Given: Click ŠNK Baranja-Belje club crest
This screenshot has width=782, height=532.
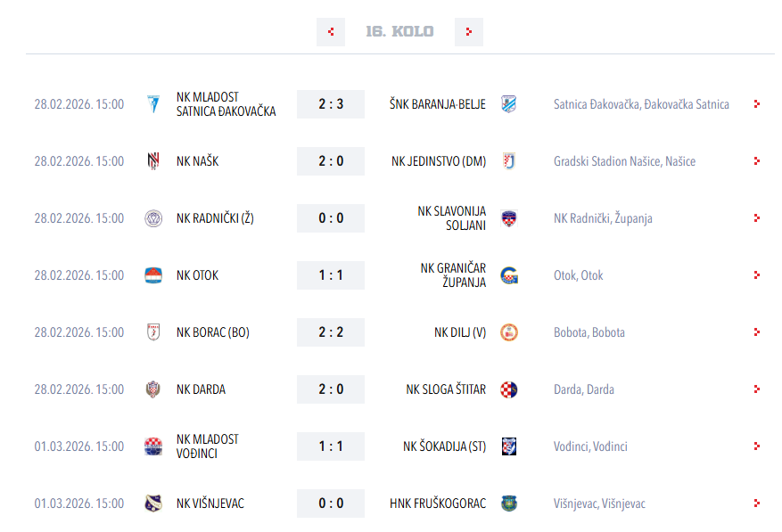Looking at the screenshot, I should click(509, 104).
